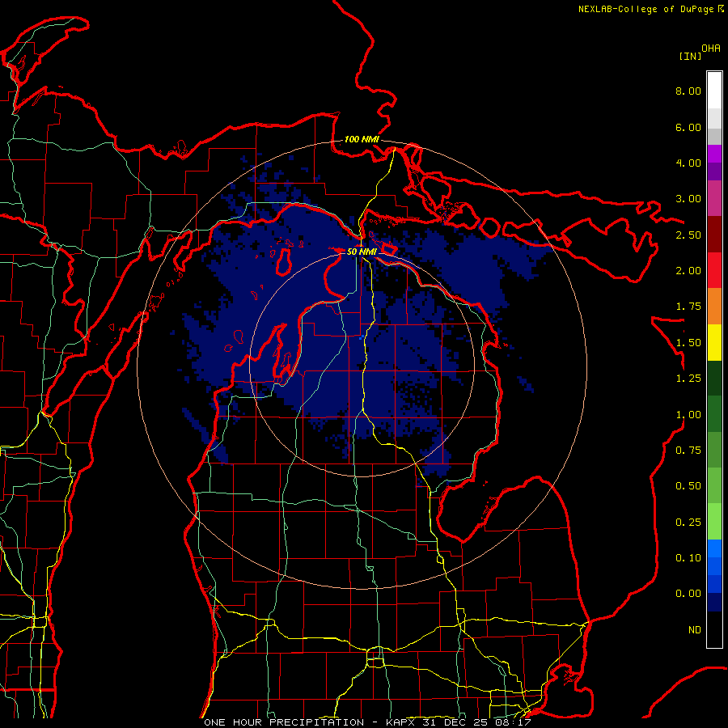The image size is (728, 728).
Task: Select the bright magenta legend swatch
Action: (714, 154)
